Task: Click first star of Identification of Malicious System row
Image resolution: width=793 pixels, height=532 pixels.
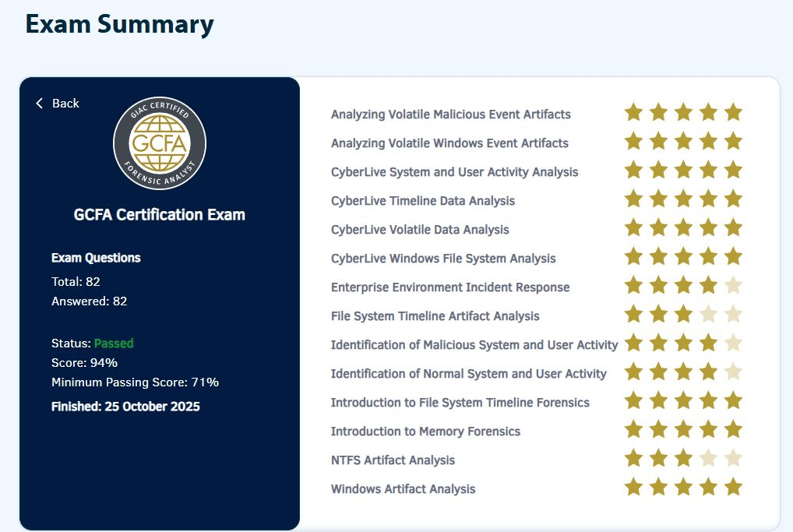Action: pos(633,343)
